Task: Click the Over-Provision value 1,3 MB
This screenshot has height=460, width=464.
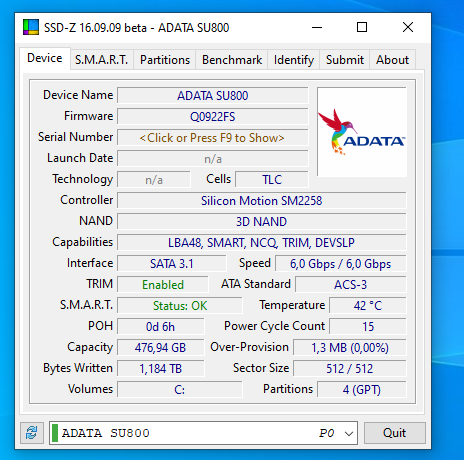Action: pyautogui.click(x=350, y=348)
